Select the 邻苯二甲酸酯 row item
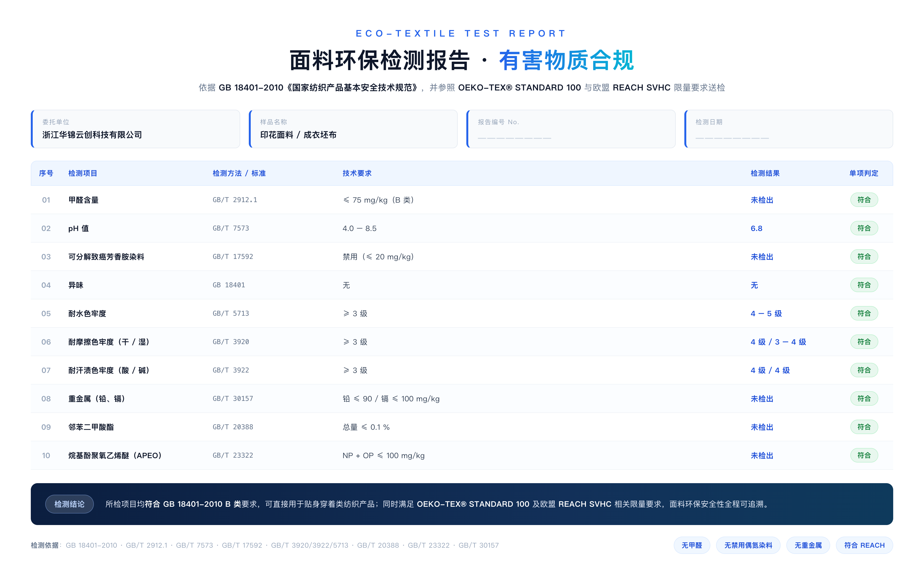The image size is (924, 577). click(x=91, y=427)
